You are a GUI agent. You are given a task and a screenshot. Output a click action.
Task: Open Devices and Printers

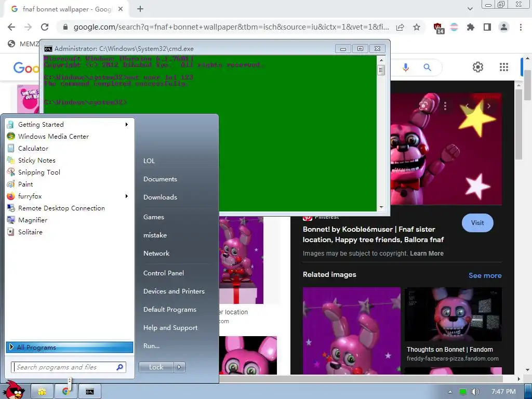[174, 291]
